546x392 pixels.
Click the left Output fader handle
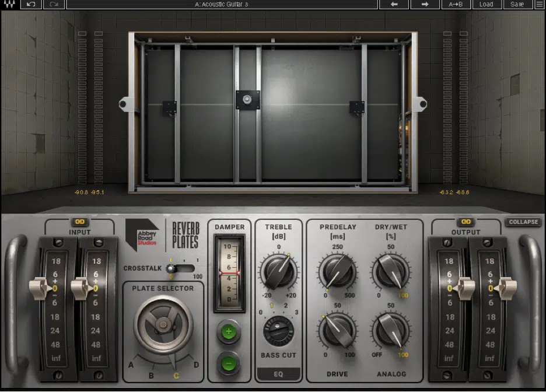click(x=464, y=288)
